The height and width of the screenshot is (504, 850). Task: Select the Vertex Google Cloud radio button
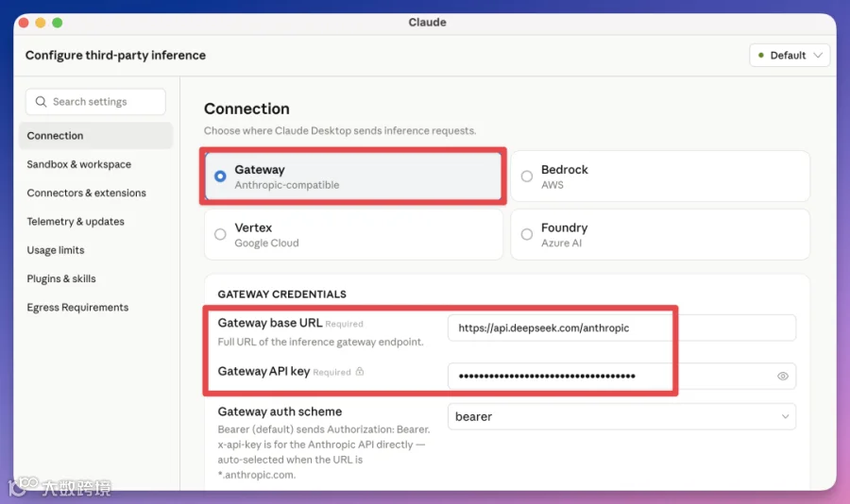[x=220, y=234]
